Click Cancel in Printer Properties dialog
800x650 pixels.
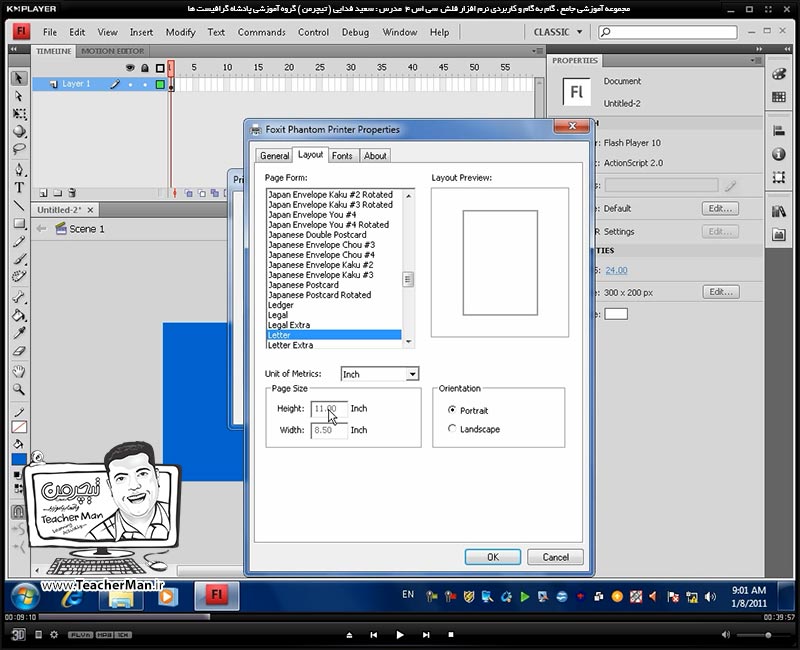point(555,557)
